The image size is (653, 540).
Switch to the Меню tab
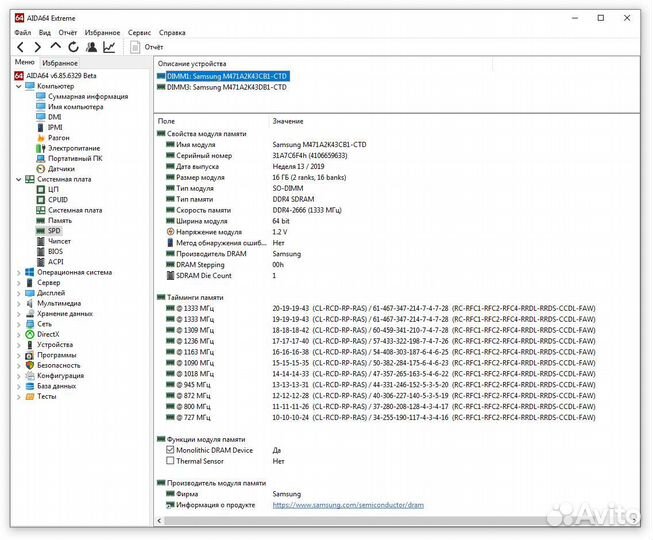(x=25, y=62)
